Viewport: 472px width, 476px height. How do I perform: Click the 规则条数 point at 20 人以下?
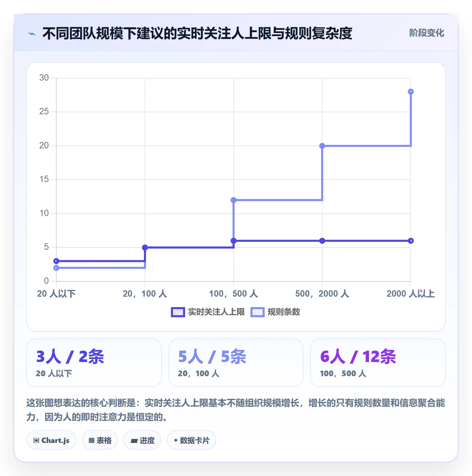(56, 268)
